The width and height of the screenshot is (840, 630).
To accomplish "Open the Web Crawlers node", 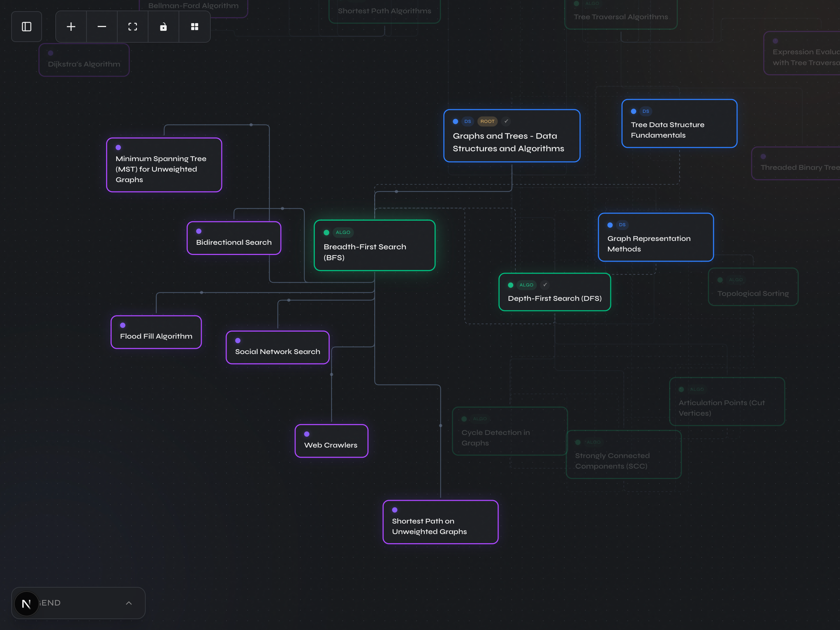I will coord(331,445).
